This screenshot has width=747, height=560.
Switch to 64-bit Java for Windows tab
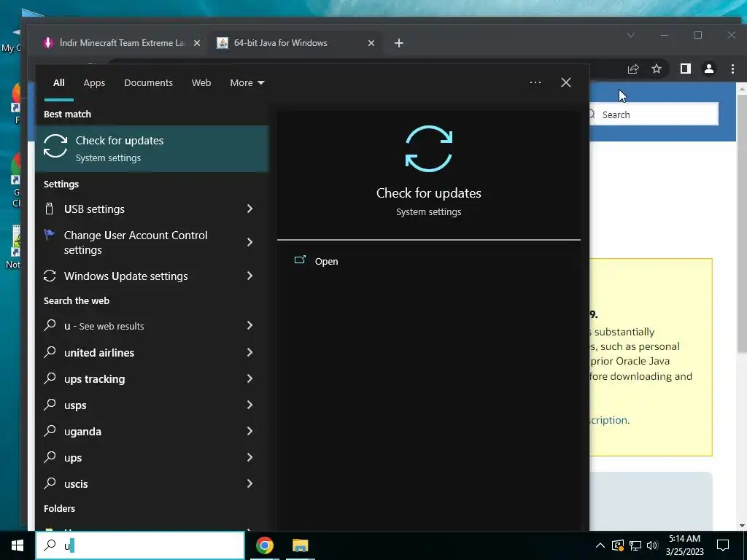coord(295,43)
